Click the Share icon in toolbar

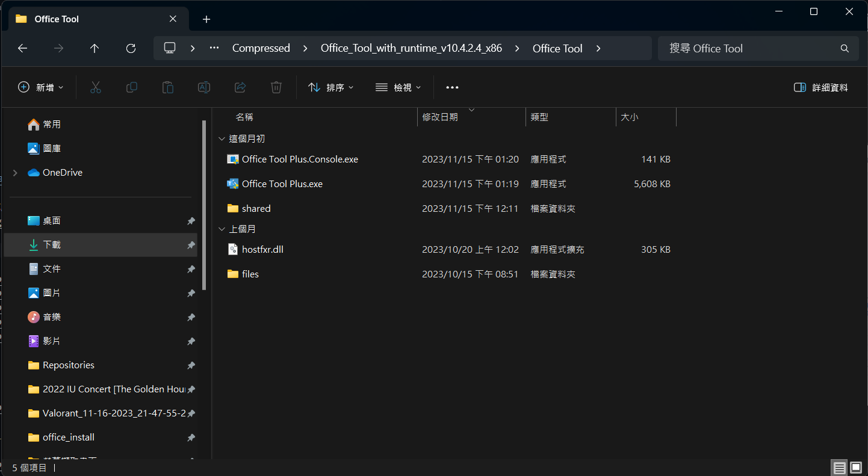[240, 87]
